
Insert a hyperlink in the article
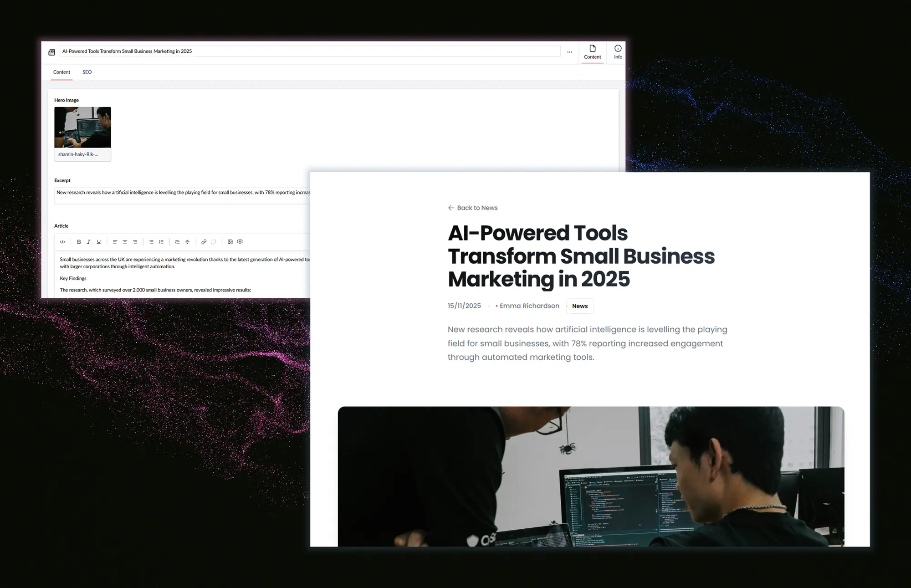[204, 242]
